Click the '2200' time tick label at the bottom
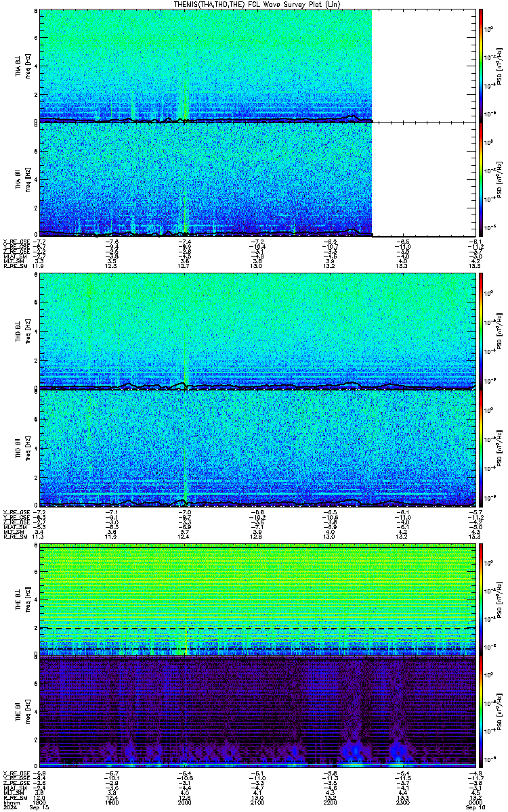This screenshot has width=508, height=812. (x=329, y=802)
